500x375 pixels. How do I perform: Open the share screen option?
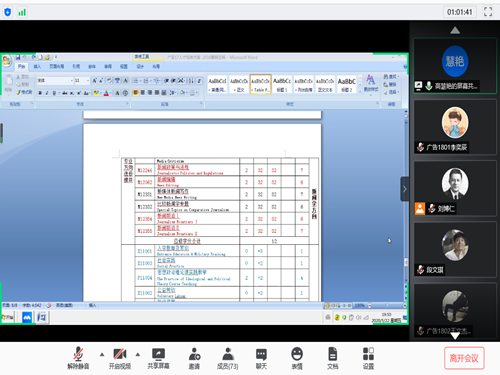(158, 359)
